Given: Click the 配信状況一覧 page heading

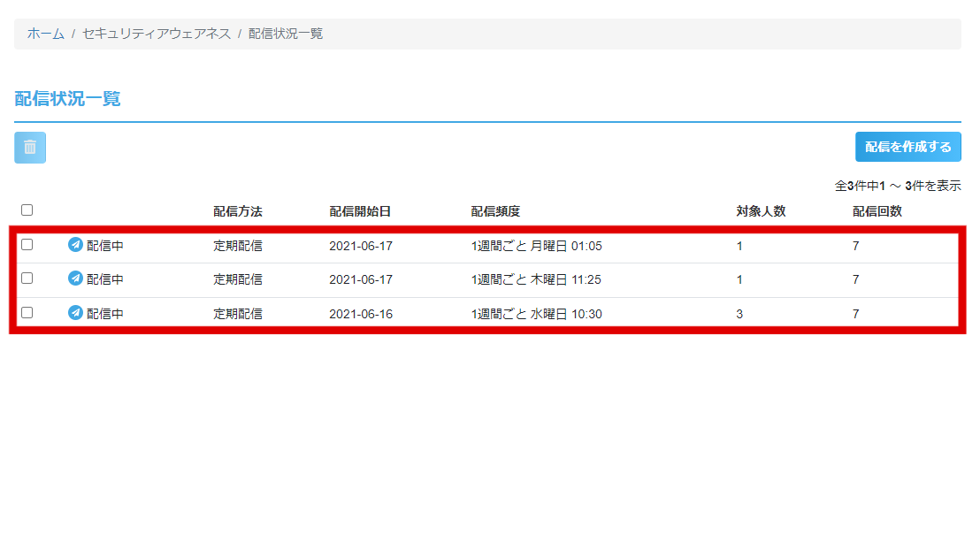Looking at the screenshot, I should pyautogui.click(x=67, y=99).
